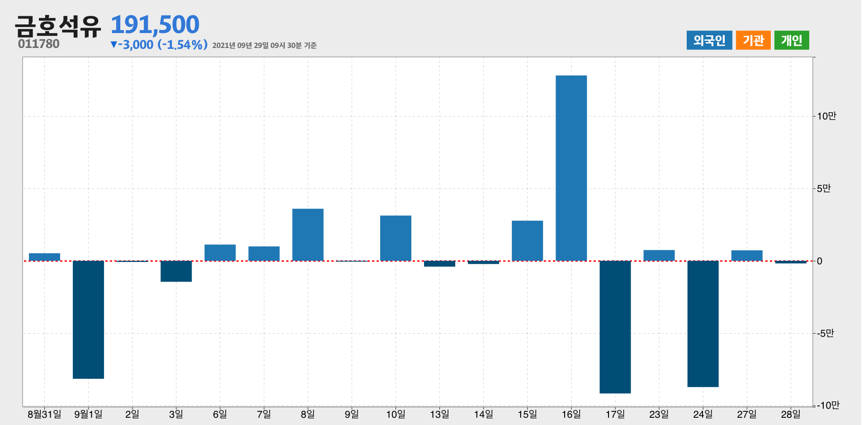This screenshot has width=868, height=425.
Task: Click the 5만 y-axis label
Action: [x=824, y=189]
